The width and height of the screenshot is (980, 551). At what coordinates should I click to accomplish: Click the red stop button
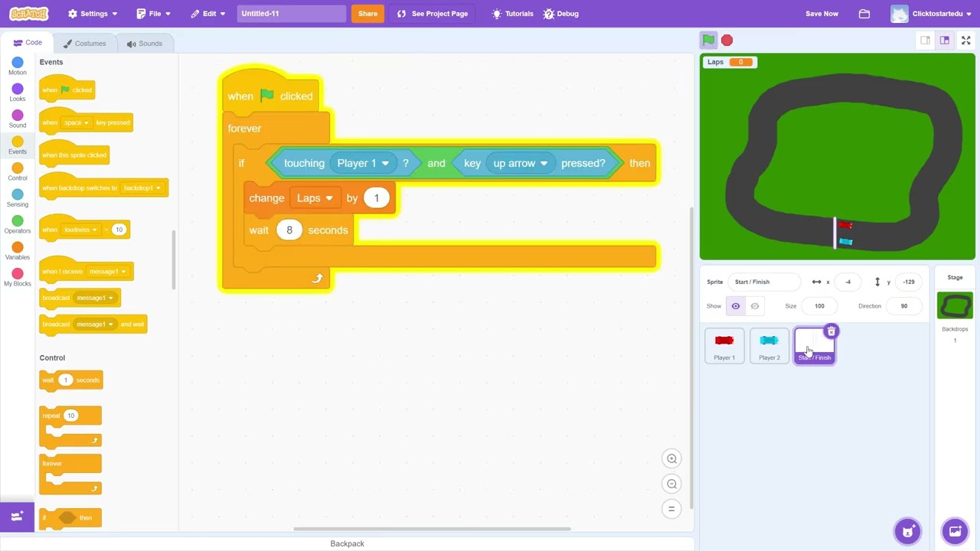pyautogui.click(x=727, y=40)
